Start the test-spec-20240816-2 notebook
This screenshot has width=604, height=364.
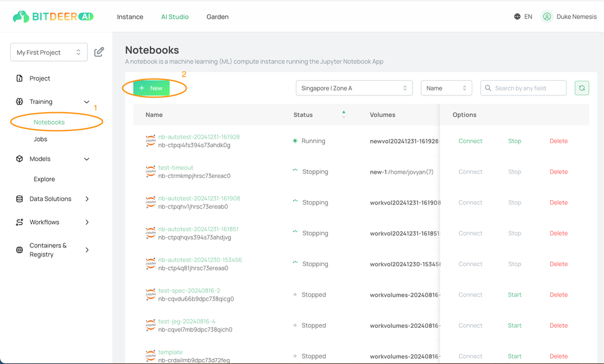point(514,295)
